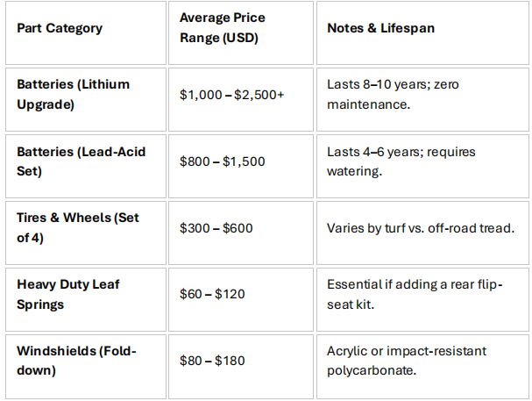Select the $800 – $1,500 price cell

point(241,166)
